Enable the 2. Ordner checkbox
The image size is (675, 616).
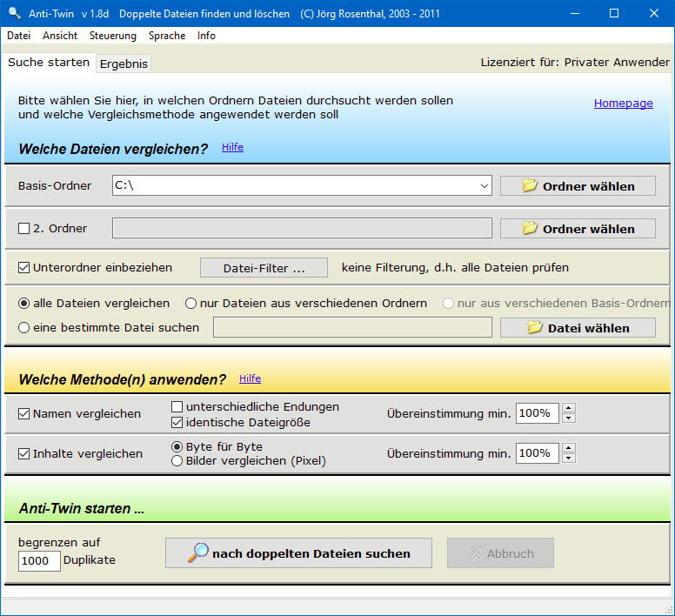tap(23, 228)
